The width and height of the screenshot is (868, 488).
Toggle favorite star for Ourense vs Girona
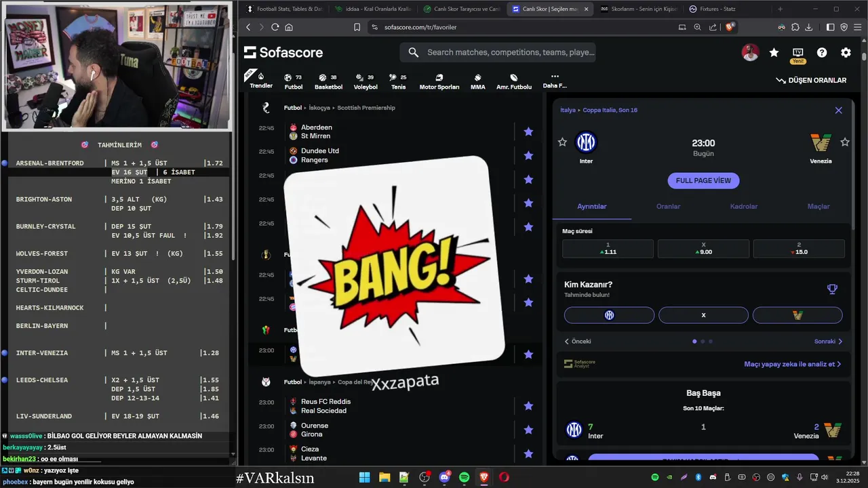[x=528, y=430]
